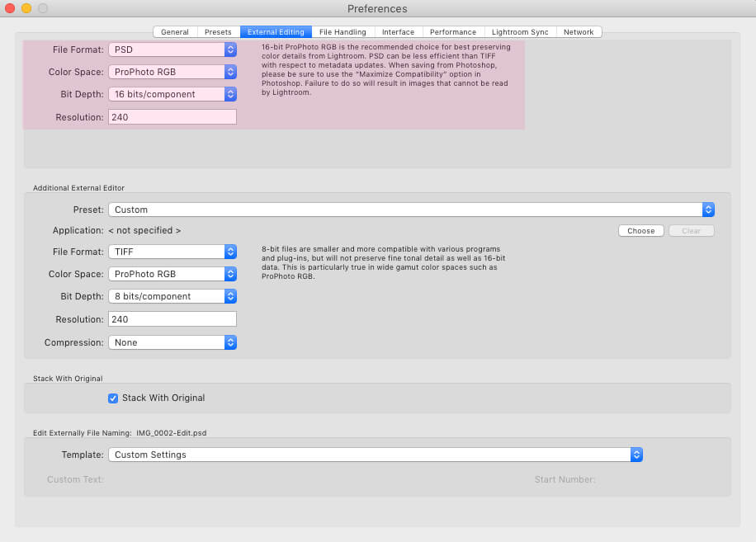The image size is (756, 542).
Task: Click the blue stepper arrows beside PSD
Action: pos(230,49)
